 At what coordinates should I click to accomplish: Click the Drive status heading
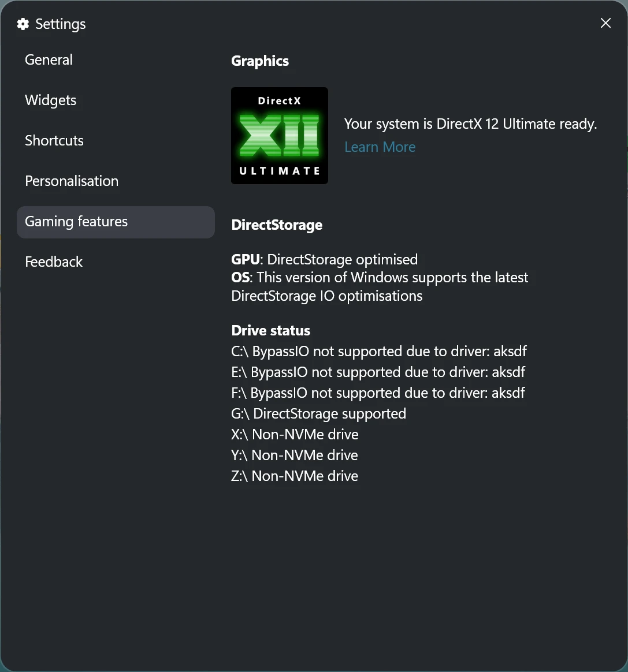pyautogui.click(x=270, y=330)
